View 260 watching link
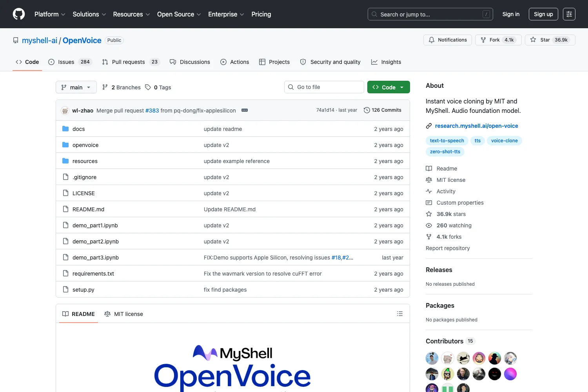Viewport: 588px width, 392px height. click(x=449, y=225)
